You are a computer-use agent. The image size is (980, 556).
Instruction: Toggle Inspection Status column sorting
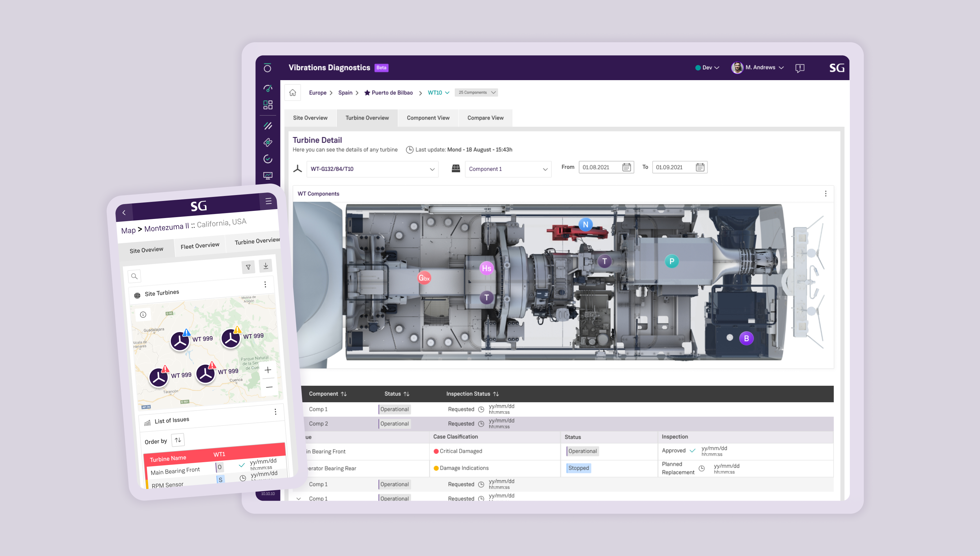click(x=496, y=394)
